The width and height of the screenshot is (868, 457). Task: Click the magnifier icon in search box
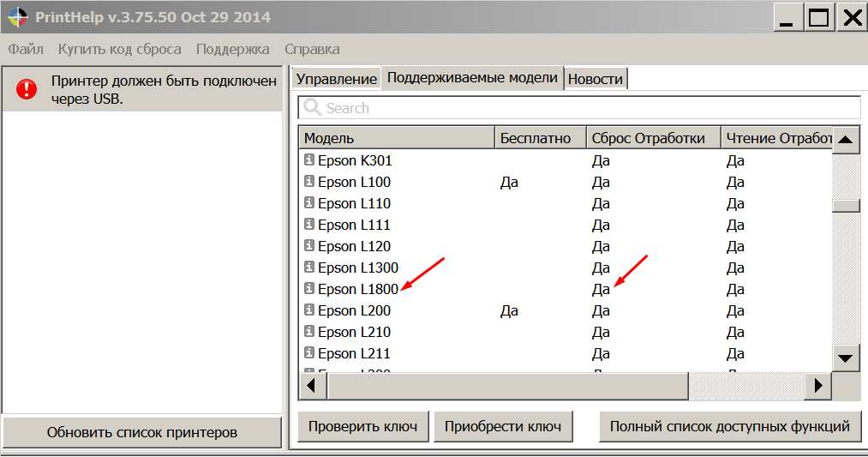coord(312,107)
